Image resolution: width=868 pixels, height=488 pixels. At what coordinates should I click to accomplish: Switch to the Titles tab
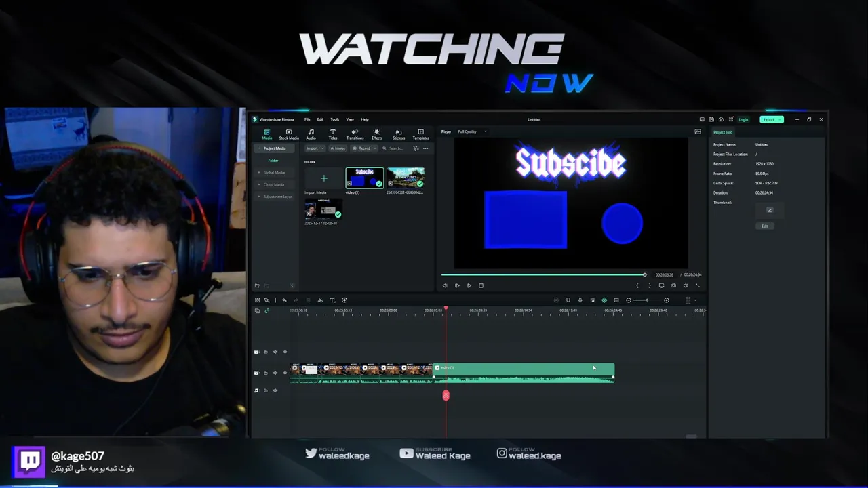333,134
